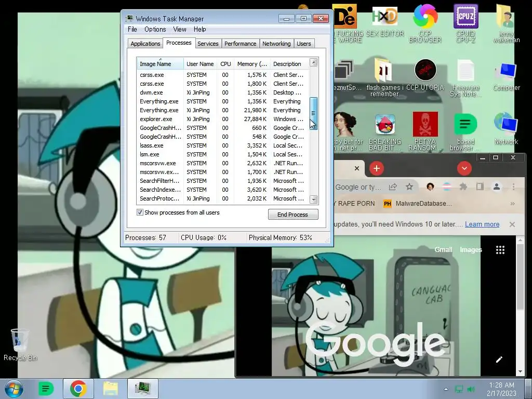The width and height of the screenshot is (532, 399).
Task: Click the process list scrollbar thumb
Action: click(x=313, y=113)
